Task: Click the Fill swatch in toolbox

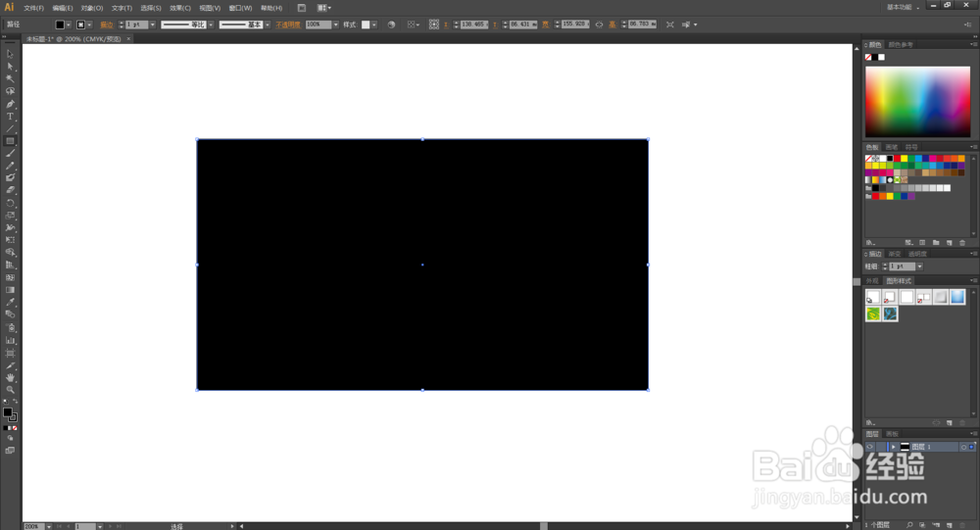Action: [8, 412]
